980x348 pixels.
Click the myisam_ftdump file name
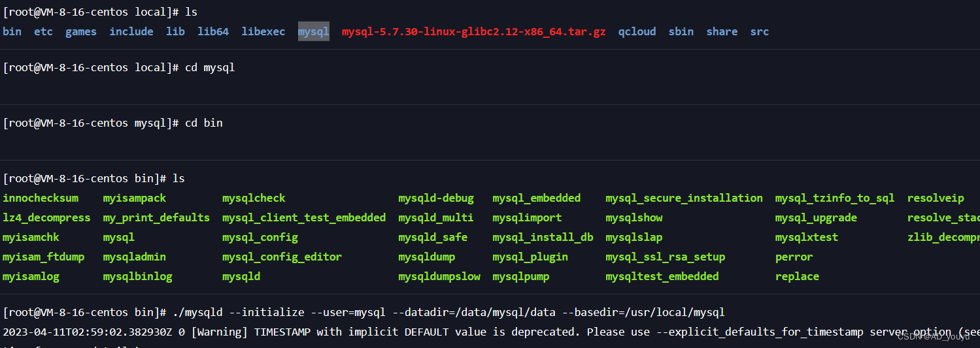click(x=44, y=257)
